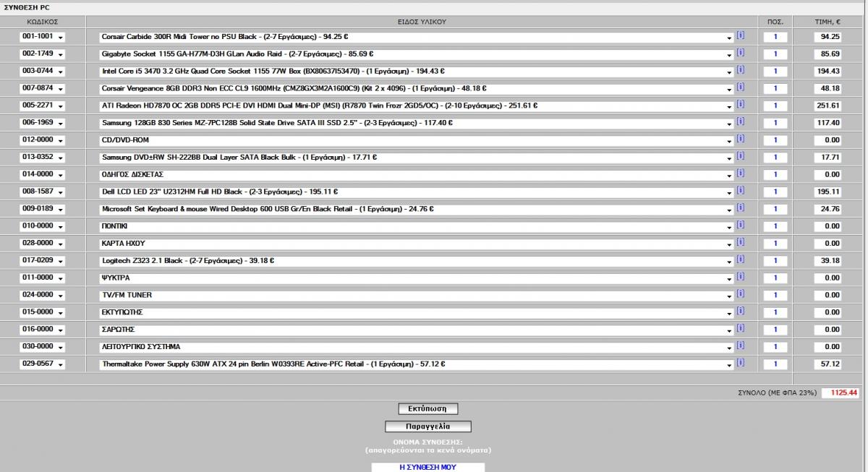Click info icon for Intel Core i5 3470 row
The height and width of the screenshot is (472, 868).
coord(740,70)
